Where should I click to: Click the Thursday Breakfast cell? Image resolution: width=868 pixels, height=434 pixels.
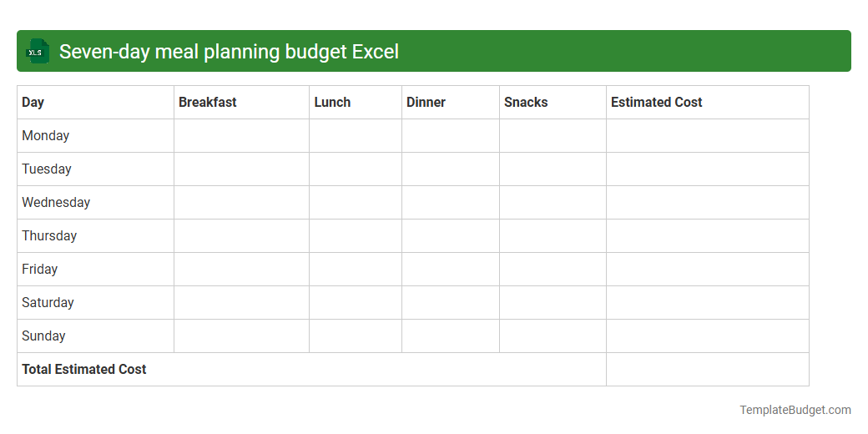coord(241,236)
